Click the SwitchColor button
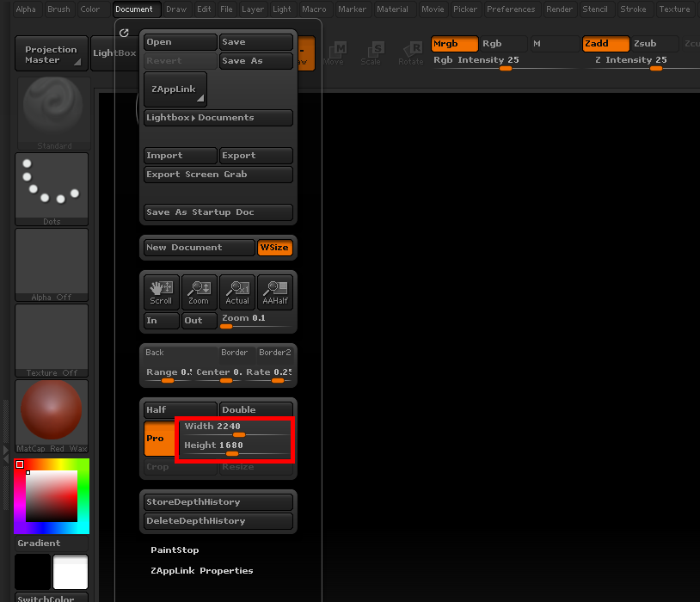 point(52,598)
